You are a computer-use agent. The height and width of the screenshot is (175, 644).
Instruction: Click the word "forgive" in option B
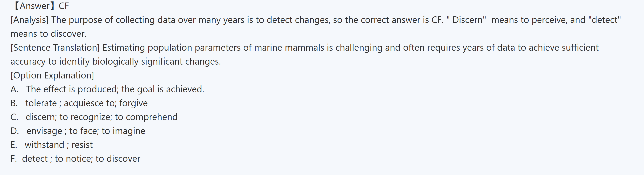point(133,103)
